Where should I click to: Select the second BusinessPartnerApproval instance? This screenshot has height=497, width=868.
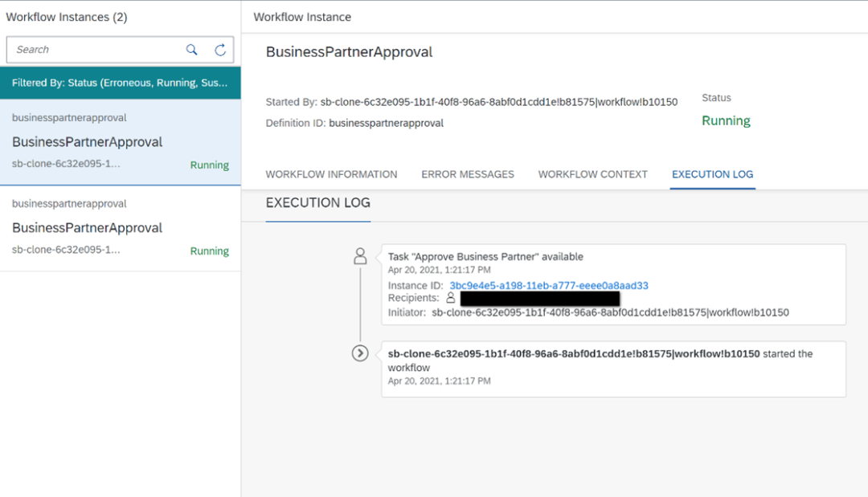coord(120,228)
